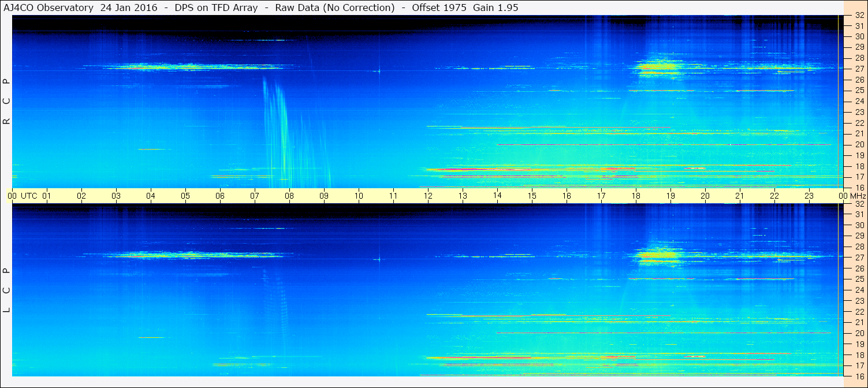The width and height of the screenshot is (868, 388).
Task: Click the 17 MHz label of the LCP panel
Action: coord(858,365)
